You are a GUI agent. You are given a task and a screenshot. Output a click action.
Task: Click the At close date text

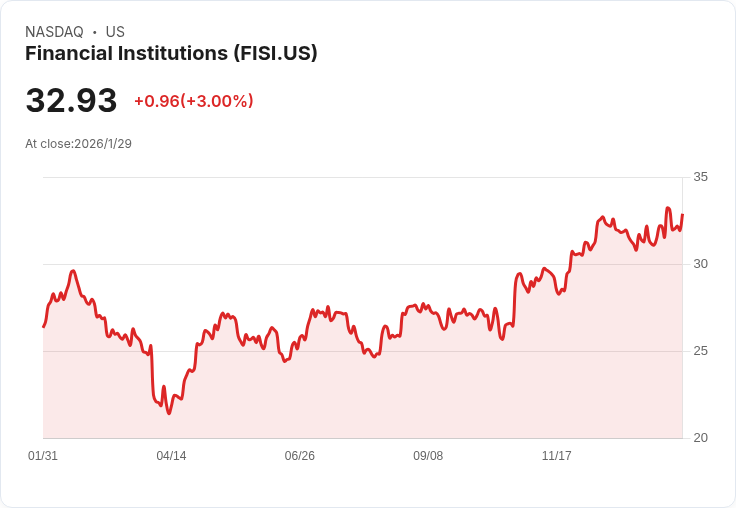pyautogui.click(x=78, y=143)
